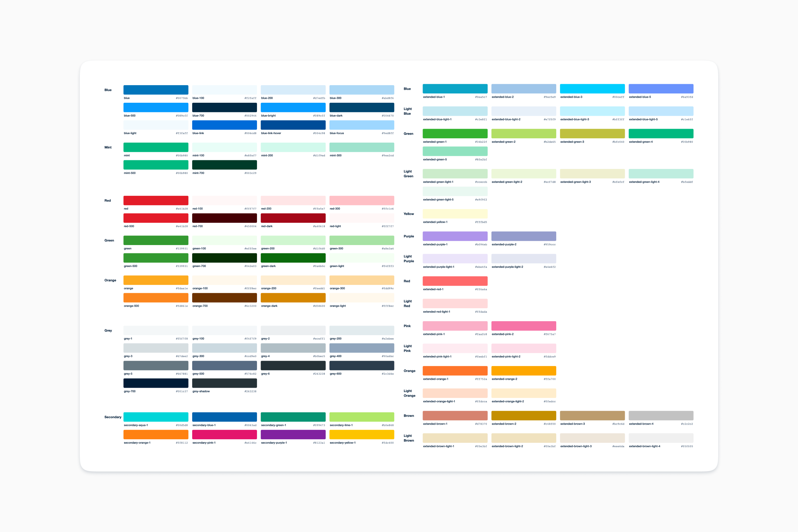The height and width of the screenshot is (532, 798).
Task: Pick the extended-green-3 olive swatch
Action: click(x=592, y=134)
